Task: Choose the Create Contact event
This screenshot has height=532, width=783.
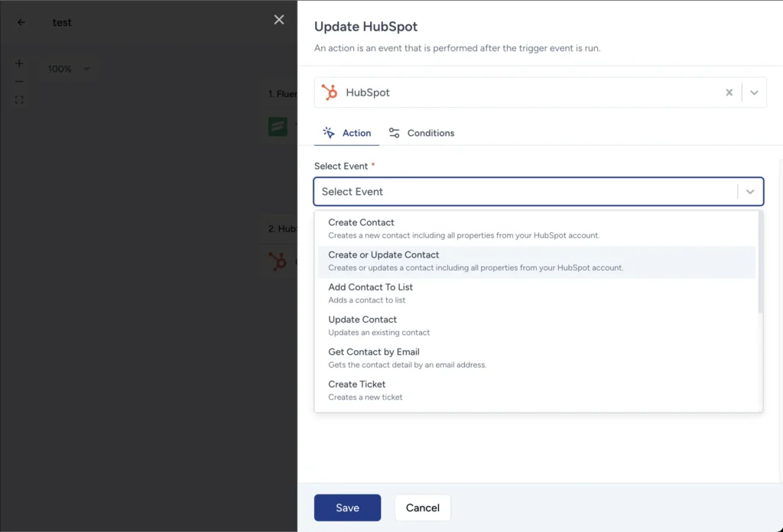Action: click(536, 229)
